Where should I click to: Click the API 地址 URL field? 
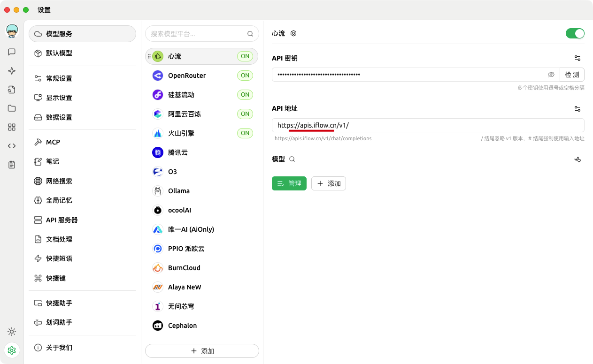click(x=428, y=125)
